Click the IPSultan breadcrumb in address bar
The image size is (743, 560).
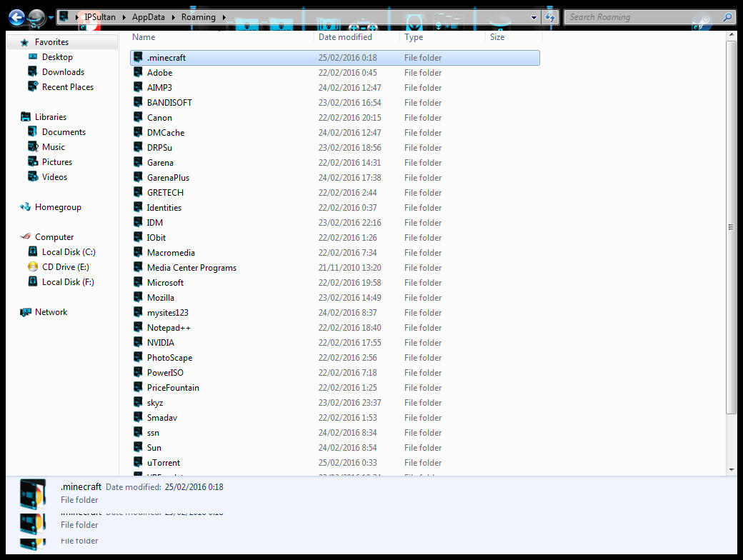pos(100,17)
